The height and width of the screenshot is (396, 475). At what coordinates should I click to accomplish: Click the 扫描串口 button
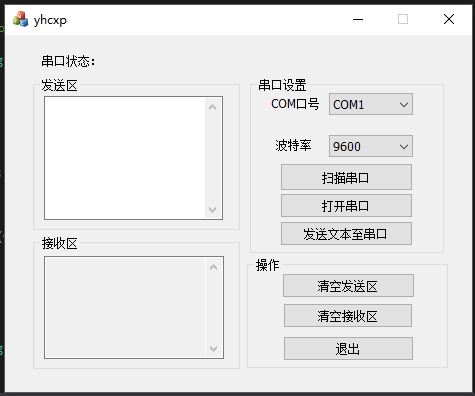click(x=346, y=177)
